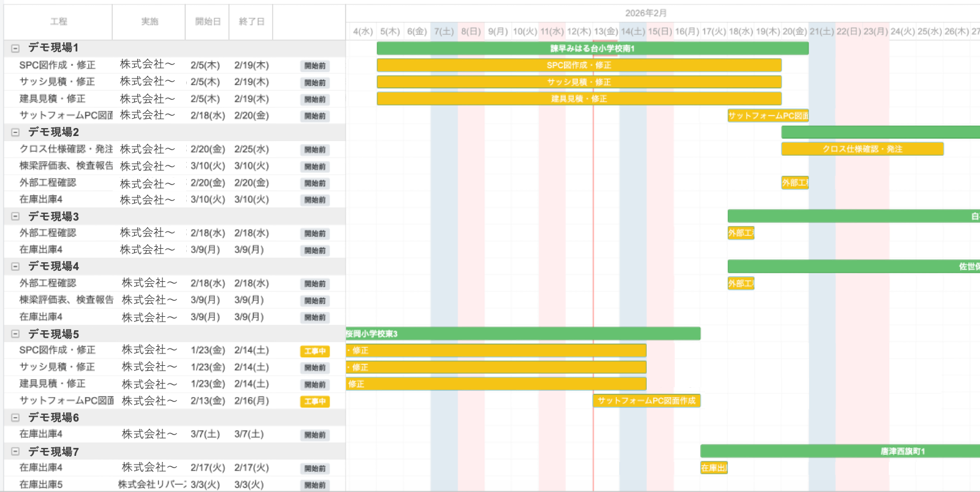Click the yellow サッシ見積・修正 bar under デモ現場1
This screenshot has width=980, height=492.
(x=578, y=82)
